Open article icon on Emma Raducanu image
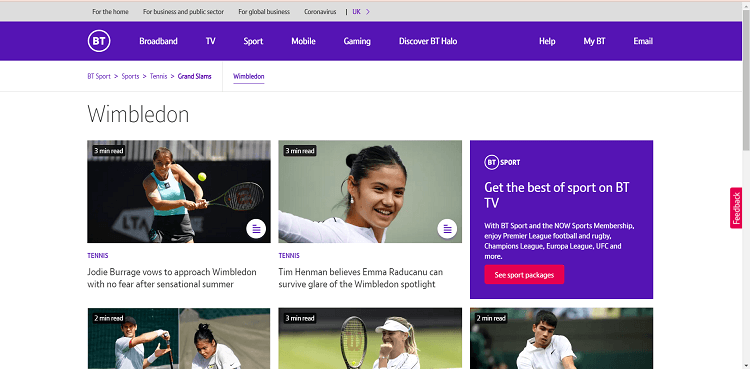750x369 pixels. click(x=447, y=229)
